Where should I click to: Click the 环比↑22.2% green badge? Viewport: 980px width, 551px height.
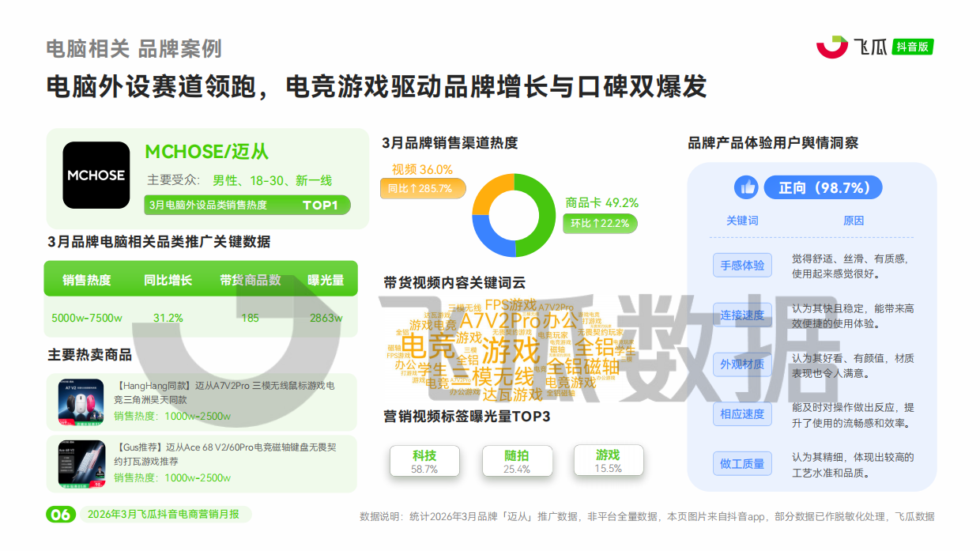(601, 224)
